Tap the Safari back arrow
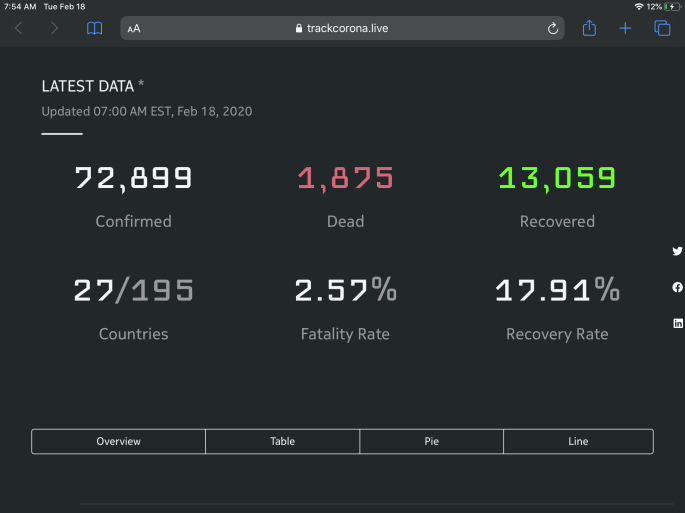 point(18,29)
